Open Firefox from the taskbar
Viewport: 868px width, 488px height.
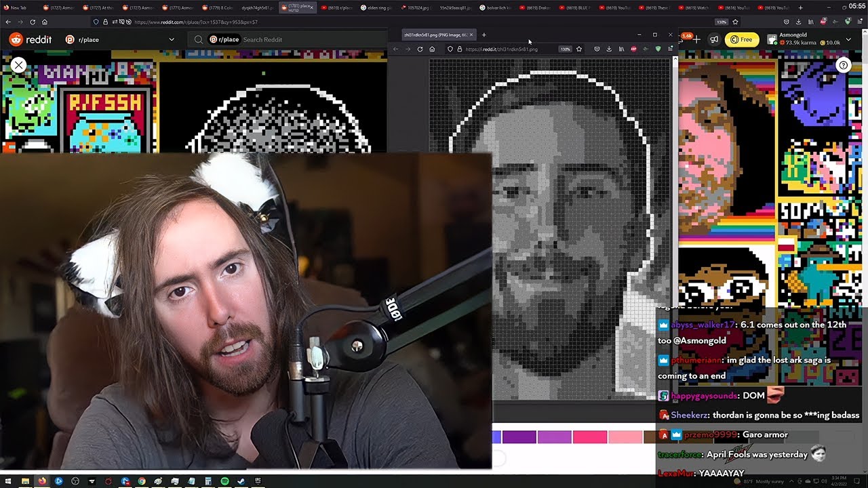point(42,481)
